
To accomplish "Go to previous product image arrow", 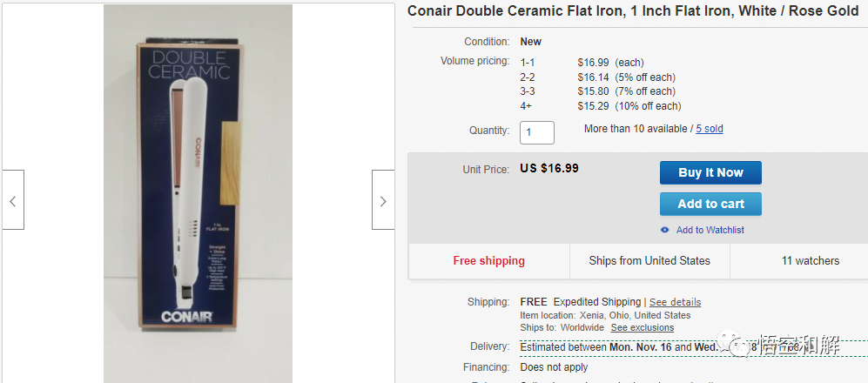I will click(x=12, y=200).
